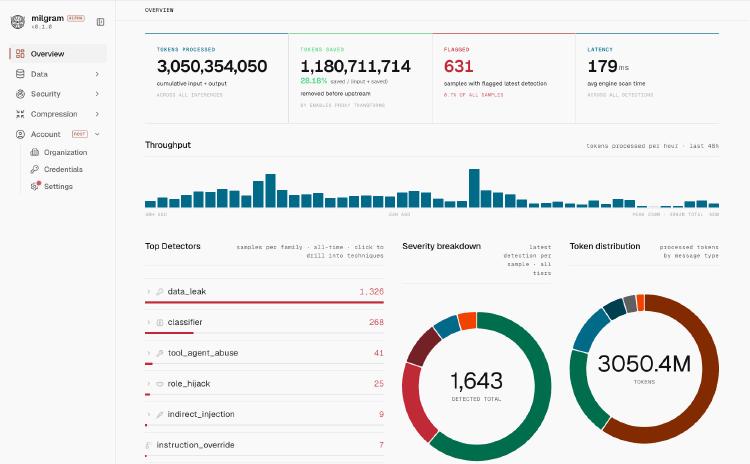Click the Throughput heading
This screenshot has height=464, width=750.
click(x=168, y=145)
